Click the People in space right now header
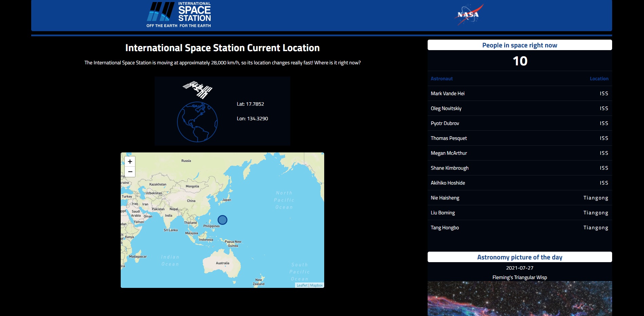Screen dimensions: 644x316 (520, 45)
